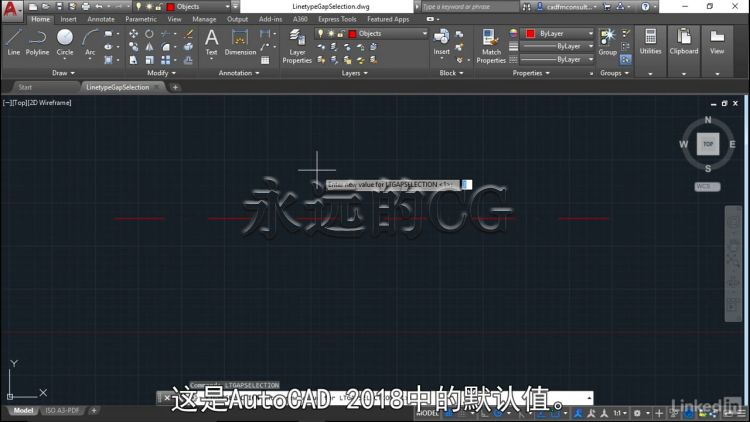The height and width of the screenshot is (422, 750).
Task: Toggle the layer on/off lightbulb in Layers panel
Action: (320, 33)
